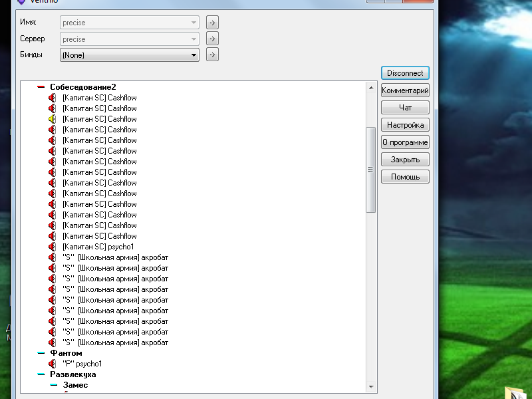Select the Развлекуха channel name
Viewport: 532px width, 399px height.
73,374
